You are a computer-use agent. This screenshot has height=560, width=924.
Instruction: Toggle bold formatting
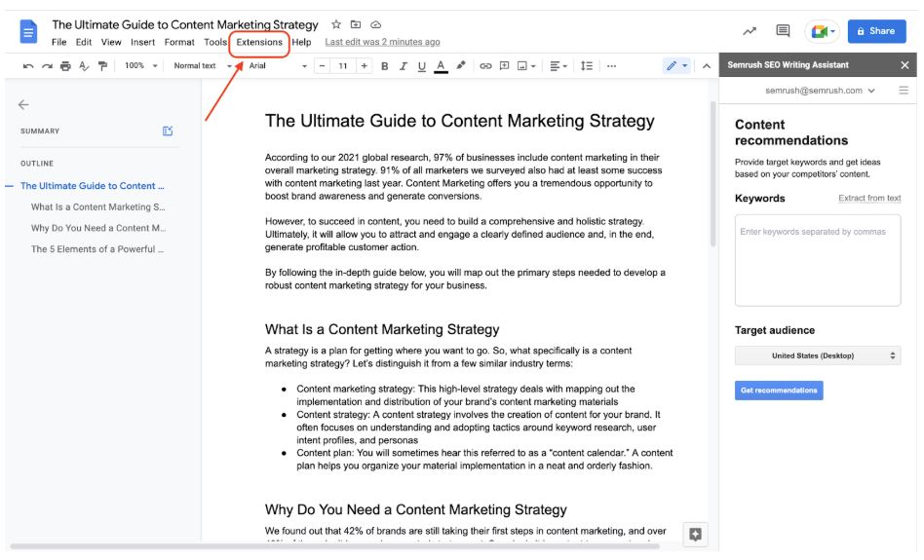coord(384,66)
